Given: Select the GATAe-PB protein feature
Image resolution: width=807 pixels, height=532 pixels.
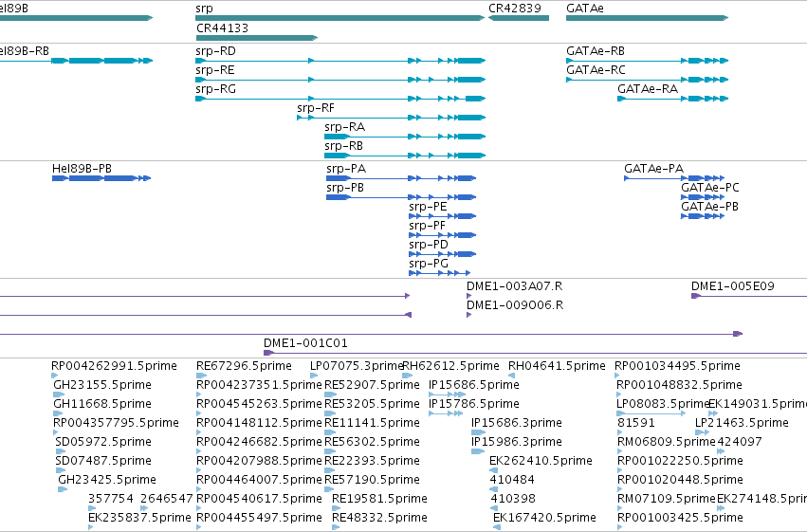Looking at the screenshot, I should 703,216.
